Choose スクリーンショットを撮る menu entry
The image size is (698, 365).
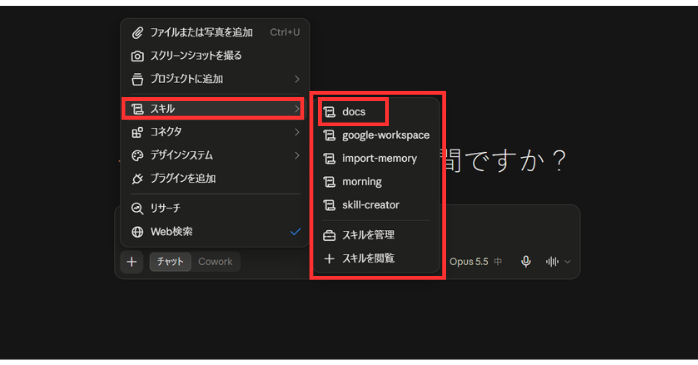tap(215, 56)
